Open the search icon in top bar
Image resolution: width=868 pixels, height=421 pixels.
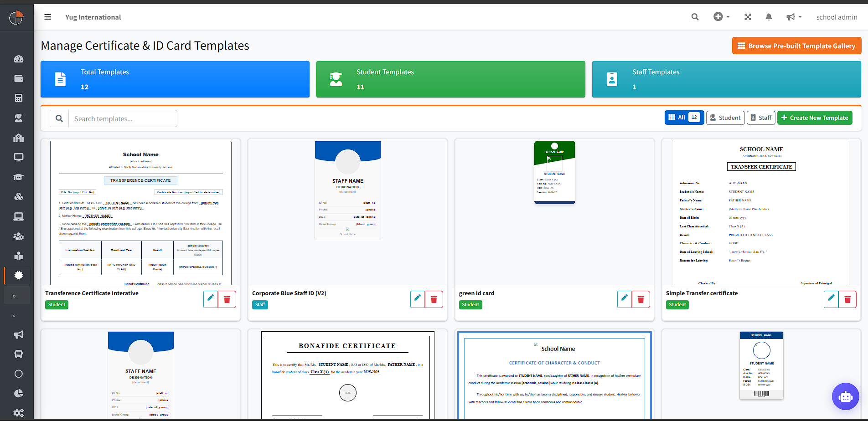click(x=695, y=17)
